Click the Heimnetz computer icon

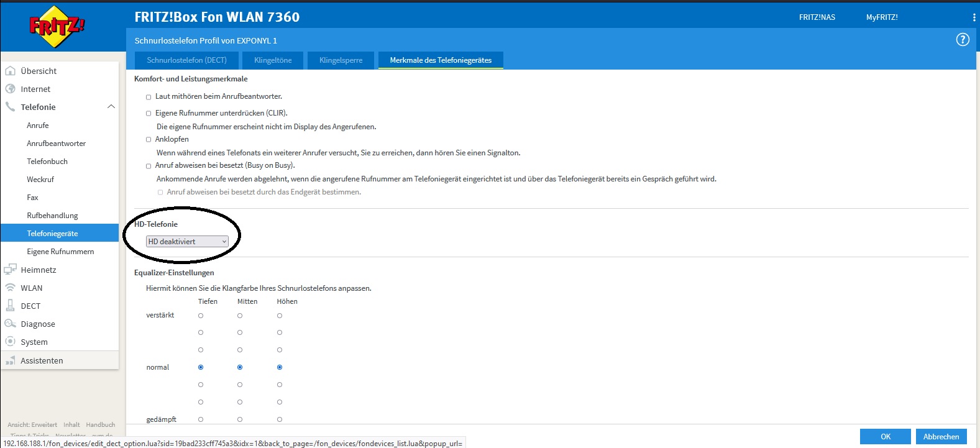tap(10, 270)
